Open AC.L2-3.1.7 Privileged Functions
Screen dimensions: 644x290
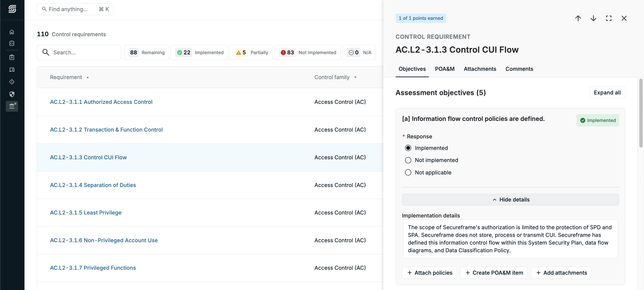(93, 268)
